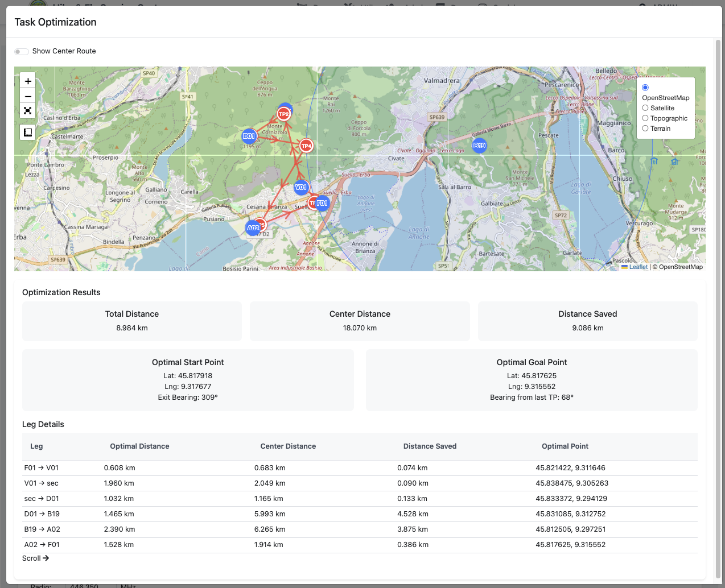The height and width of the screenshot is (588, 725).
Task: Click the Leg column header
Action: [x=36, y=446]
